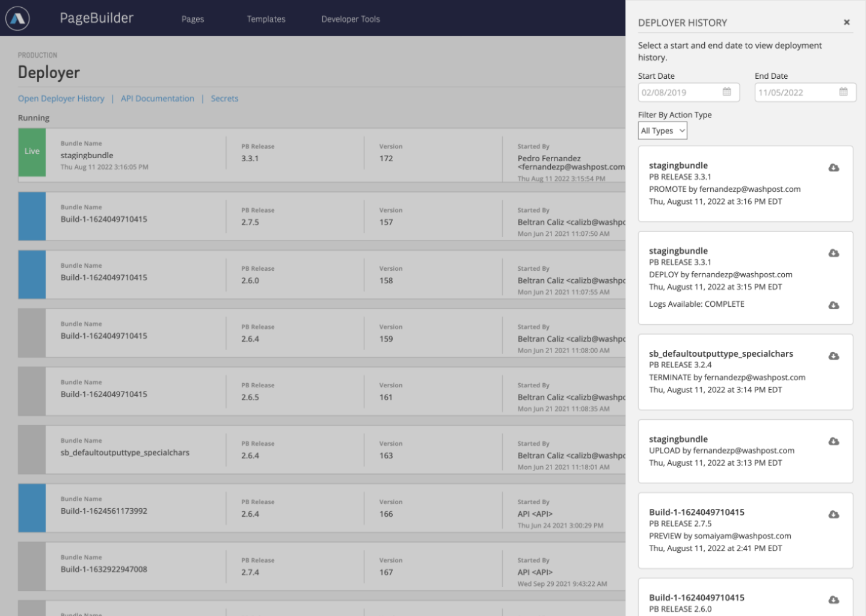The height and width of the screenshot is (616, 866).
Task: Select sb_defaultoutputtype_specialchars in Running list
Action: tap(124, 452)
